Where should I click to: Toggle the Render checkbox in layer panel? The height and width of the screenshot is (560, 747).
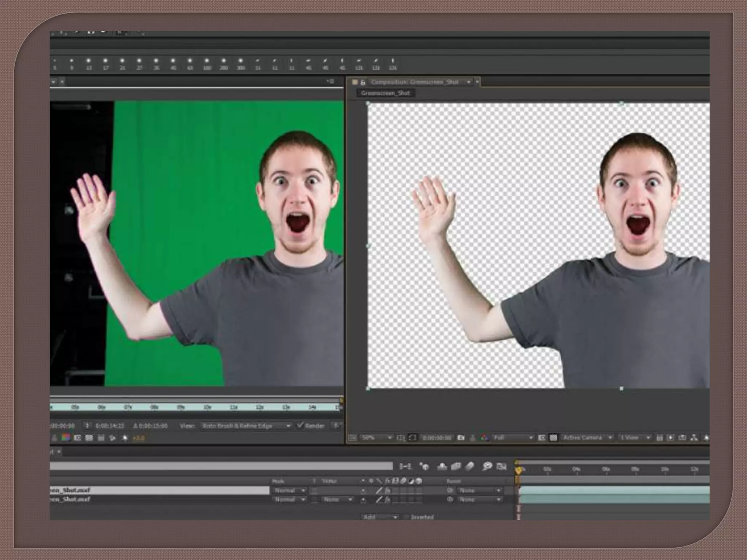coord(300,425)
